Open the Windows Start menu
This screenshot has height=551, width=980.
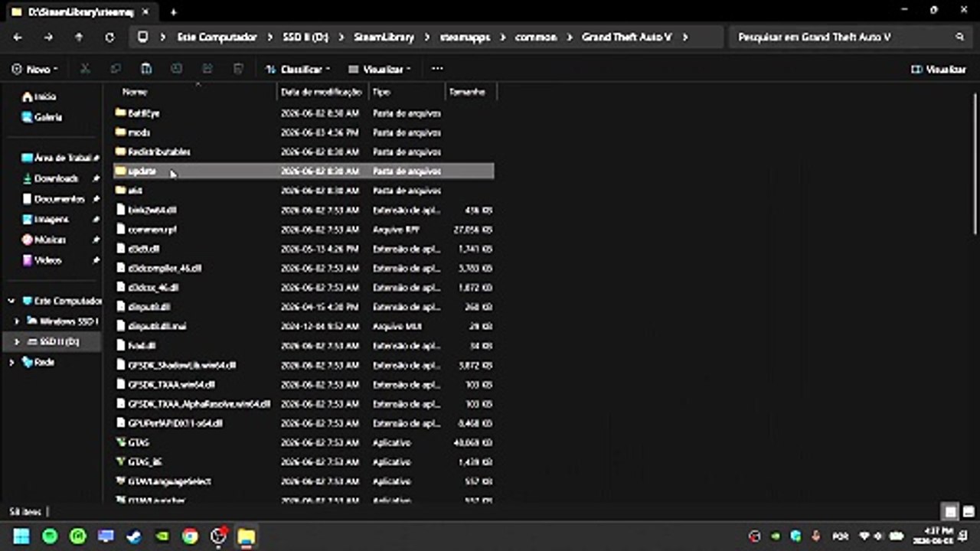tap(21, 536)
